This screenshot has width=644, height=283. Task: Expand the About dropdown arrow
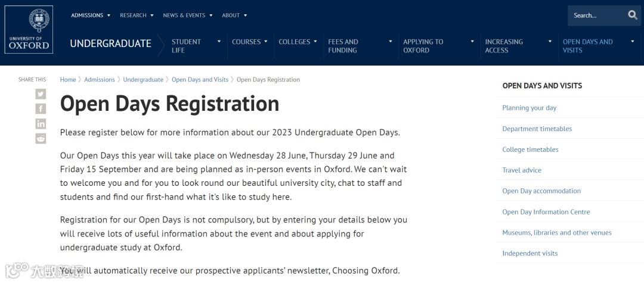245,15
